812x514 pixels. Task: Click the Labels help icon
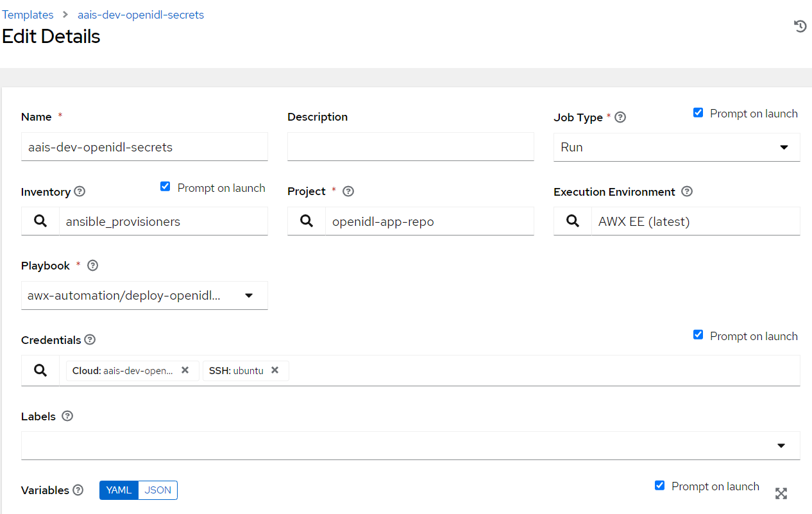(x=67, y=416)
